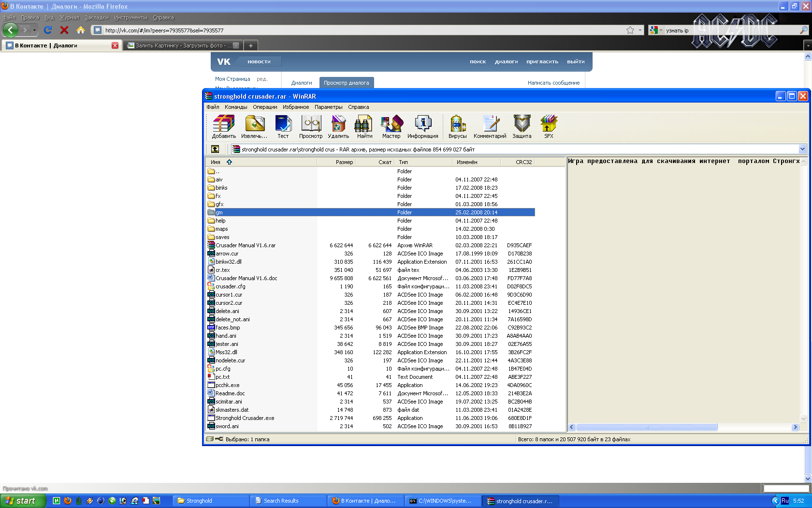The image size is (812, 508).
Task: Open the Найти (Find) binoculars tool
Action: tap(364, 127)
